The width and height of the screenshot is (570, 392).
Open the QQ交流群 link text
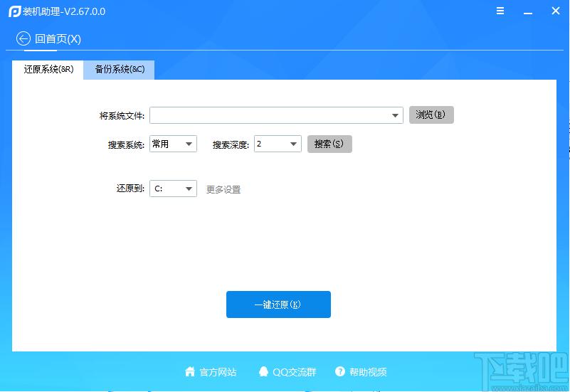click(x=295, y=372)
